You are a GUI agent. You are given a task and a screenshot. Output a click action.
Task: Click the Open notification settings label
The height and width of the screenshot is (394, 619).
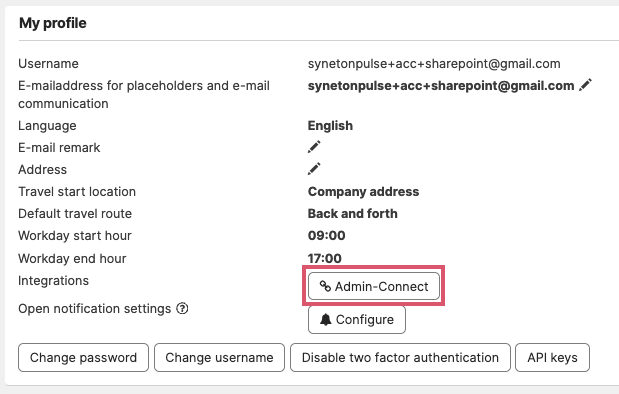[x=94, y=308]
